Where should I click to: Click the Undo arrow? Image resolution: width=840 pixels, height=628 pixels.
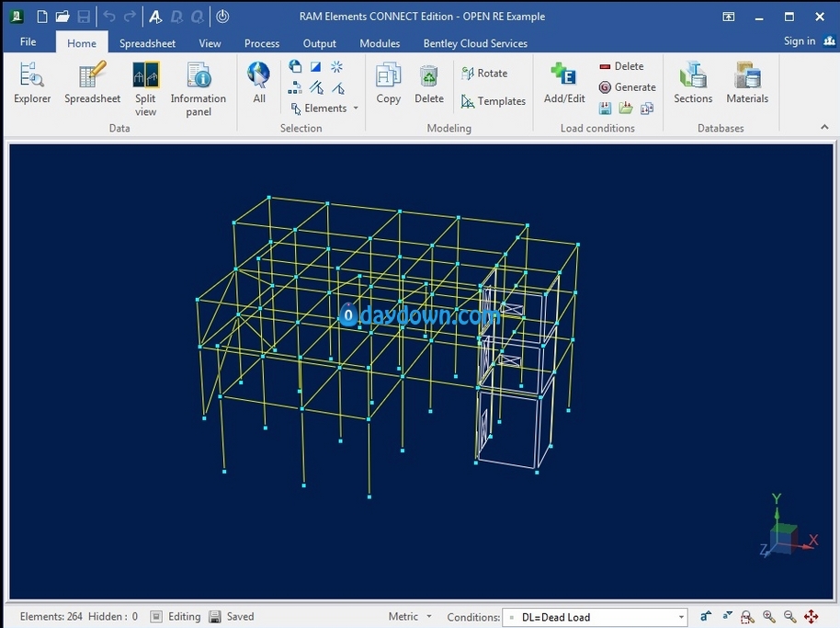[x=109, y=17]
